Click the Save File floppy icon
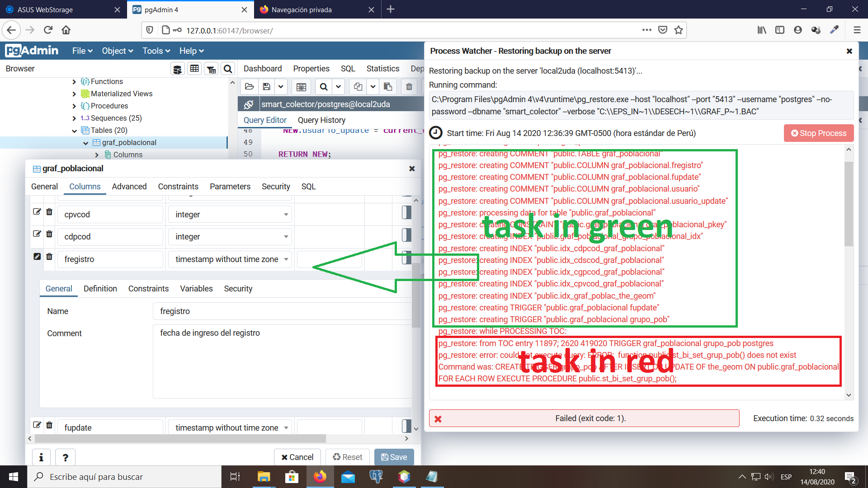This screenshot has height=488, width=868. pyautogui.click(x=266, y=87)
